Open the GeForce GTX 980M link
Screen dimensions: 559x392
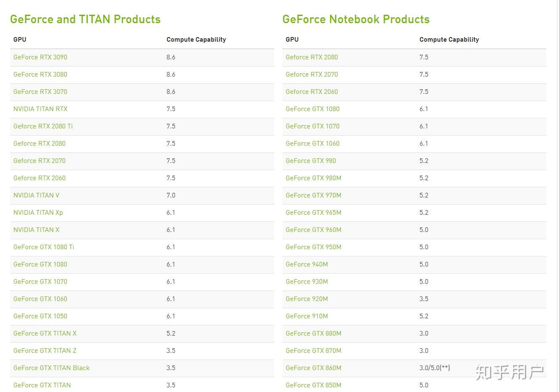[314, 178]
